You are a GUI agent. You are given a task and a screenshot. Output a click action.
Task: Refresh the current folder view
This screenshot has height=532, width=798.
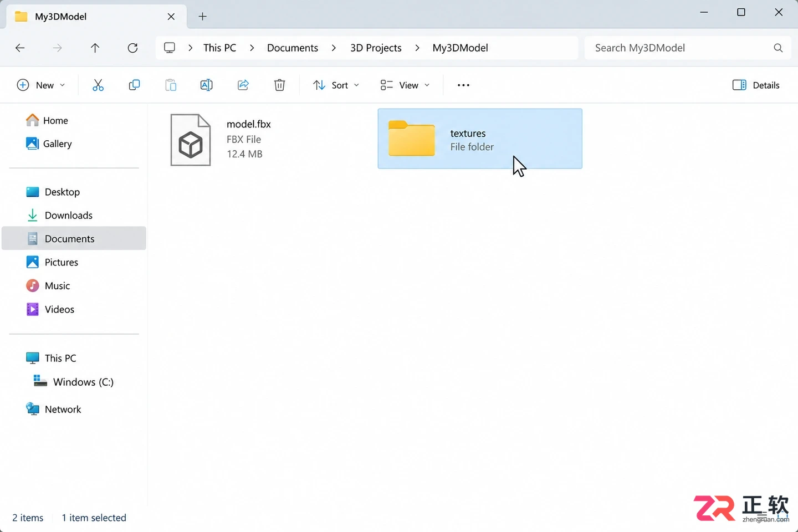tap(132, 48)
